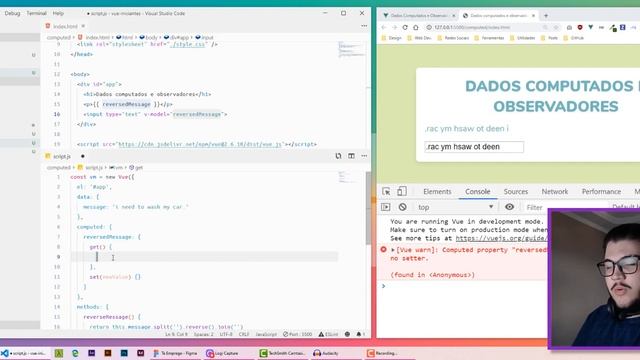Switch to the index.html editor tab
This screenshot has height=360, width=640.
(x=65, y=26)
